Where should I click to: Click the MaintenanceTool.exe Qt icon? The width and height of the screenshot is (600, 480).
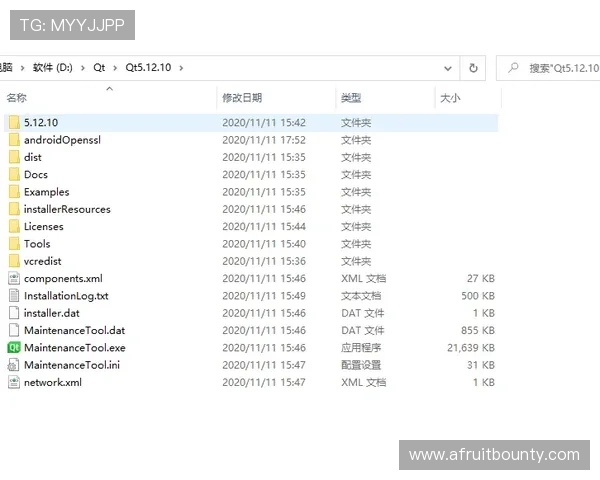coord(14,347)
